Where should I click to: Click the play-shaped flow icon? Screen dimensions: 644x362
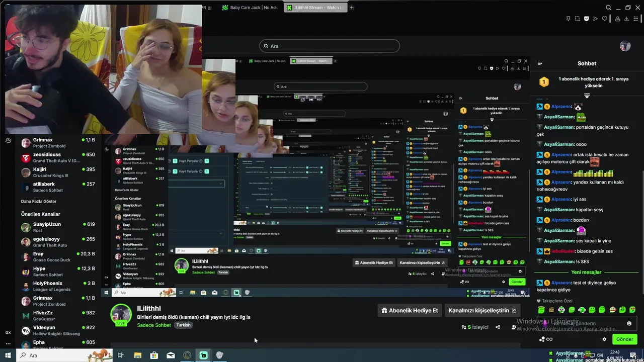tap(595, 19)
